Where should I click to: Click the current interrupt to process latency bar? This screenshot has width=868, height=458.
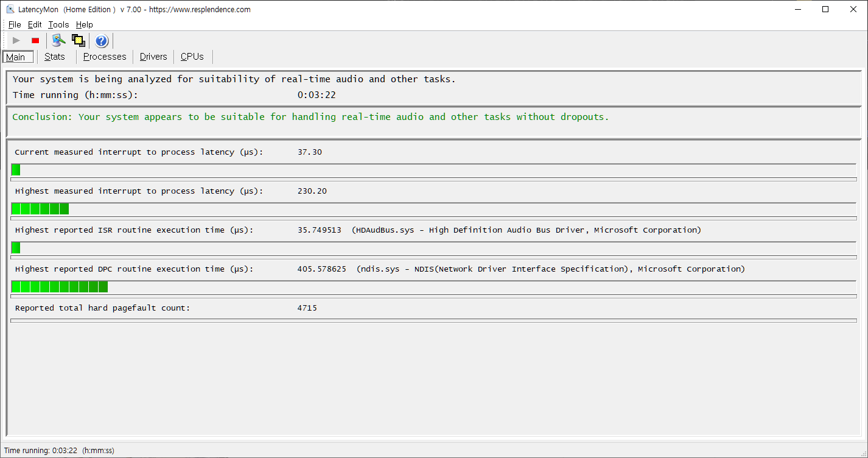433,170
